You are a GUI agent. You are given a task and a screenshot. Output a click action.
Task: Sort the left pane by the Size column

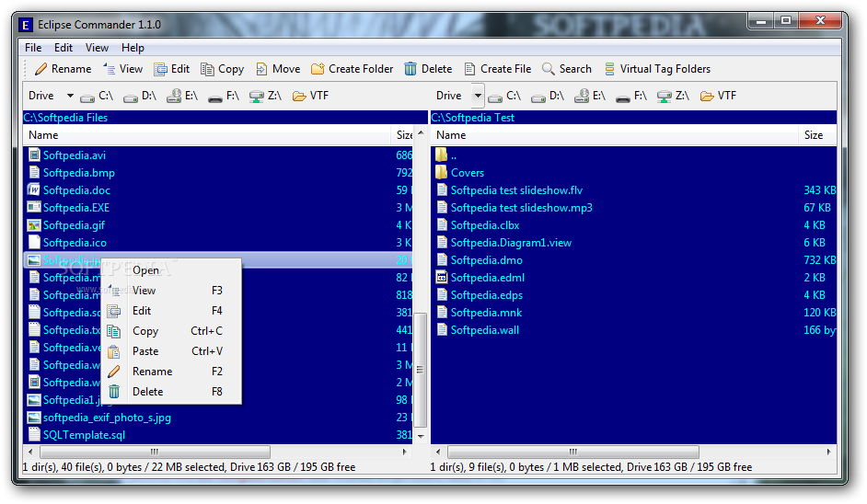pos(404,135)
